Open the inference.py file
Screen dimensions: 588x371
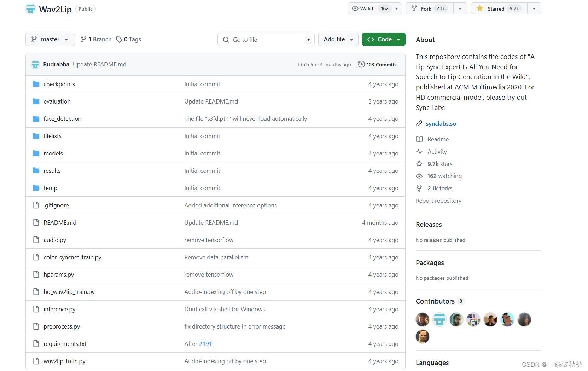(59, 309)
